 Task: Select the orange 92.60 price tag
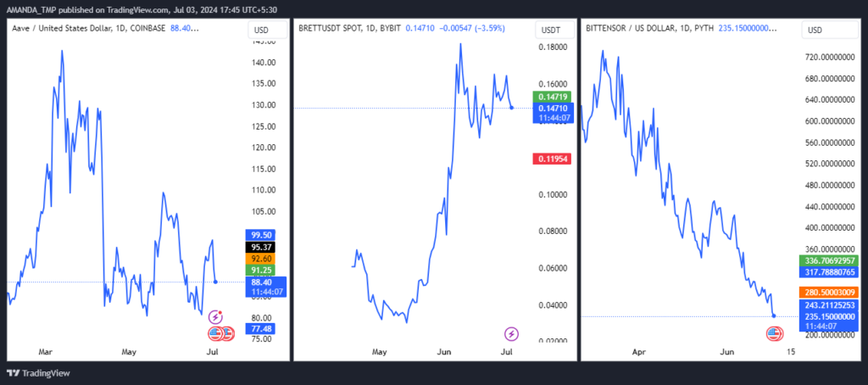pos(260,259)
